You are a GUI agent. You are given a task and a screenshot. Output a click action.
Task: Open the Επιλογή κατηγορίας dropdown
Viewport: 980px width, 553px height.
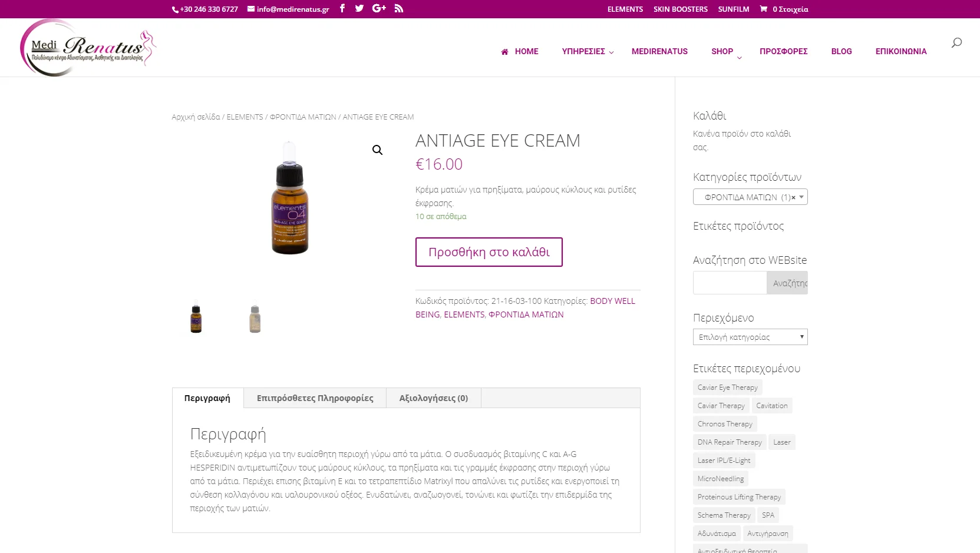[750, 337]
